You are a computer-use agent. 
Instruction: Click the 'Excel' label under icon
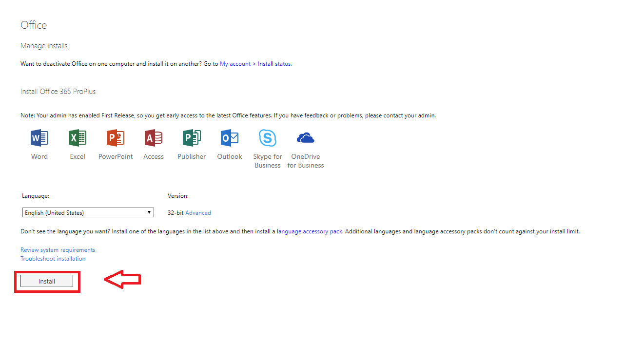point(78,156)
